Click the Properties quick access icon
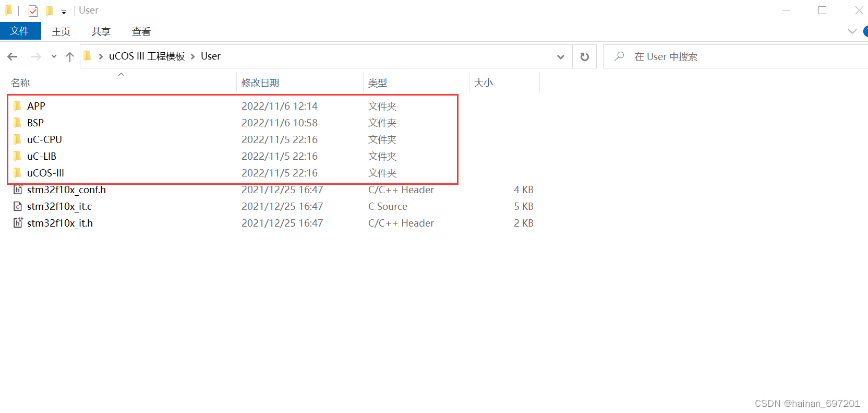The width and height of the screenshot is (868, 413). pyautogui.click(x=33, y=10)
